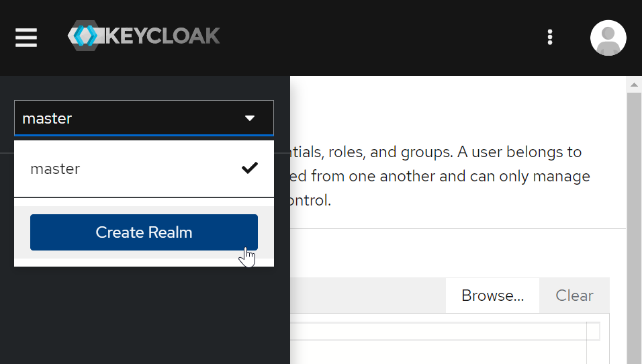The width and height of the screenshot is (642, 364).
Task: Click the realm description paragraph text
Action: point(437,176)
